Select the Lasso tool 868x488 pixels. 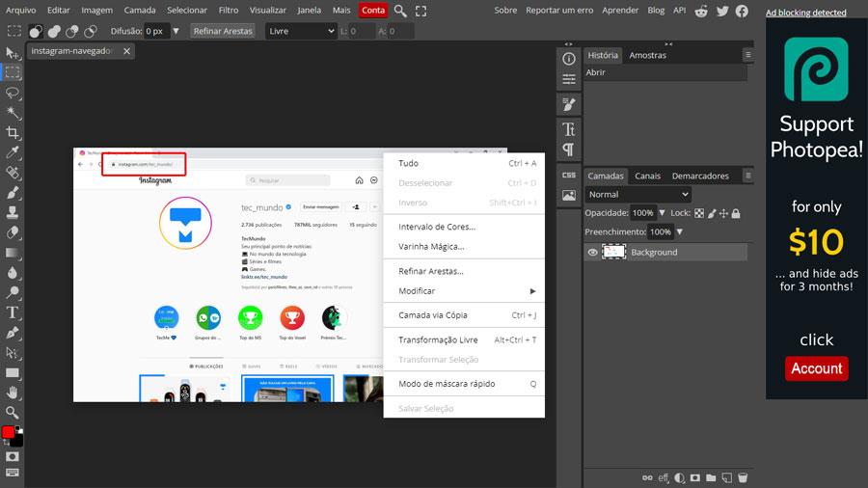tap(12, 93)
